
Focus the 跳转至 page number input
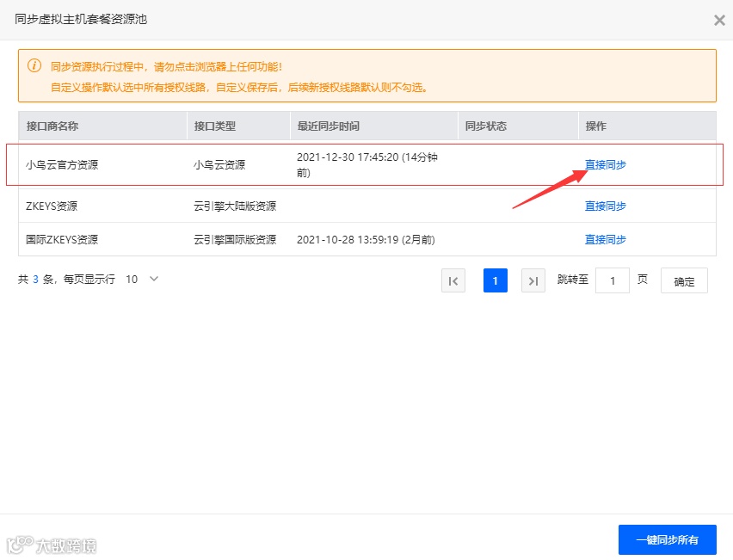coord(612,280)
